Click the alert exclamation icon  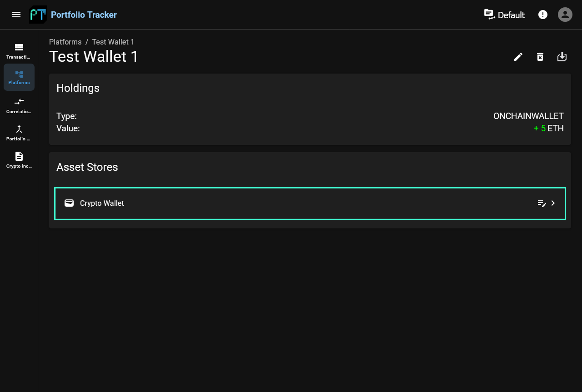(543, 15)
